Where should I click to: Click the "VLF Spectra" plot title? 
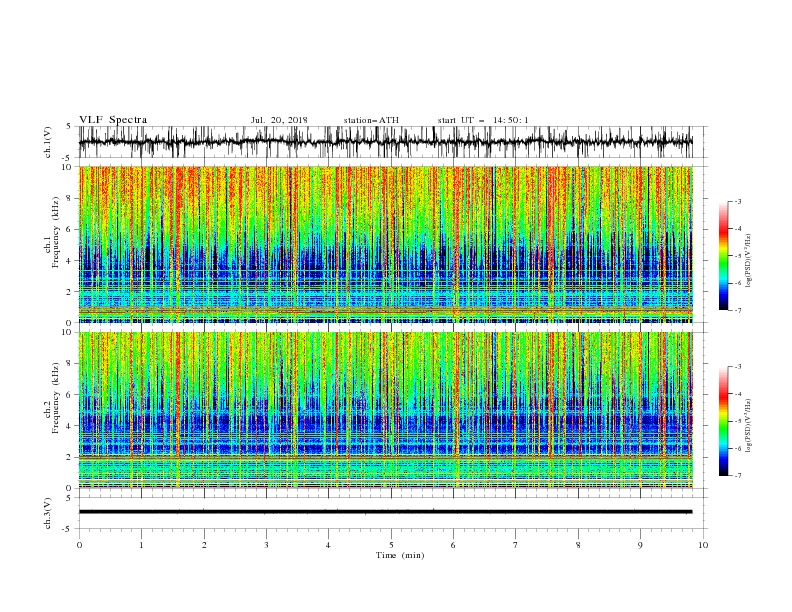click(113, 120)
